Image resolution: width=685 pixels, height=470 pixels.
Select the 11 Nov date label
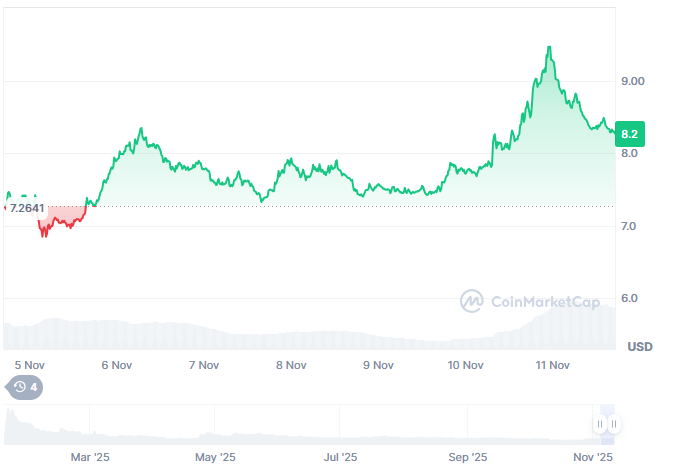click(553, 365)
